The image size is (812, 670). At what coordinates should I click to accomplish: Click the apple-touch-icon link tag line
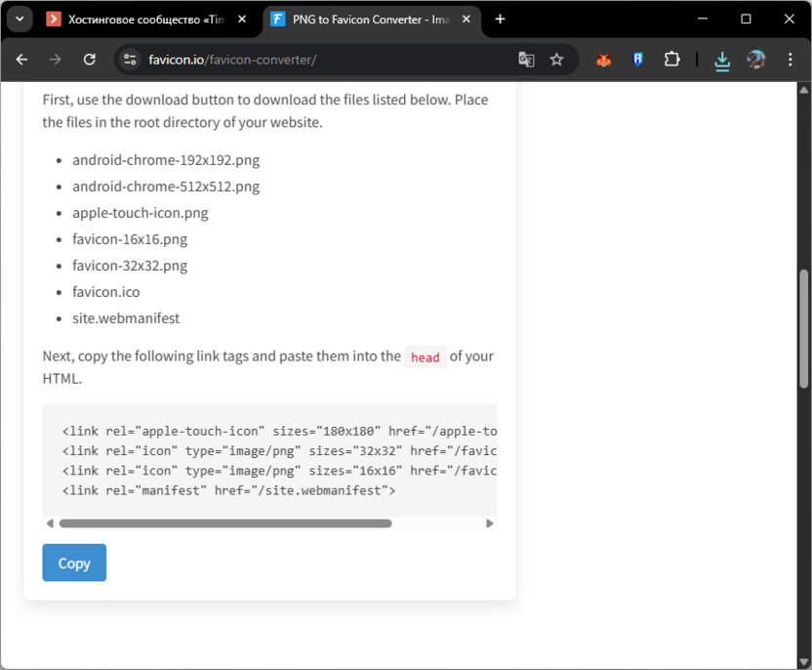coord(280,431)
